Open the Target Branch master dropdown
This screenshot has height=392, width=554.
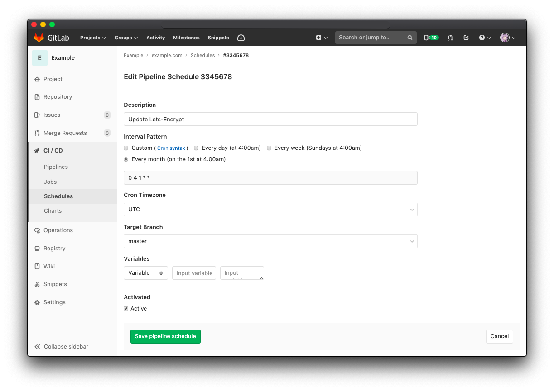pos(270,241)
